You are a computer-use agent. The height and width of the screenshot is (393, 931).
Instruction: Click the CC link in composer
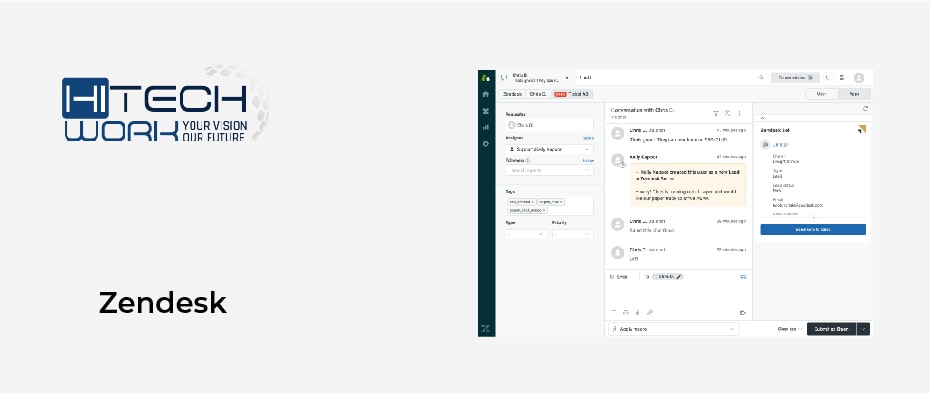click(743, 277)
